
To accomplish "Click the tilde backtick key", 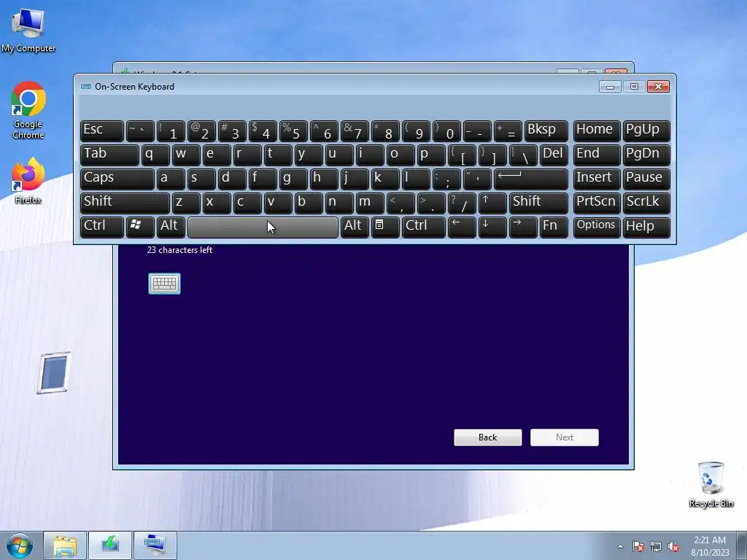I will click(140, 131).
